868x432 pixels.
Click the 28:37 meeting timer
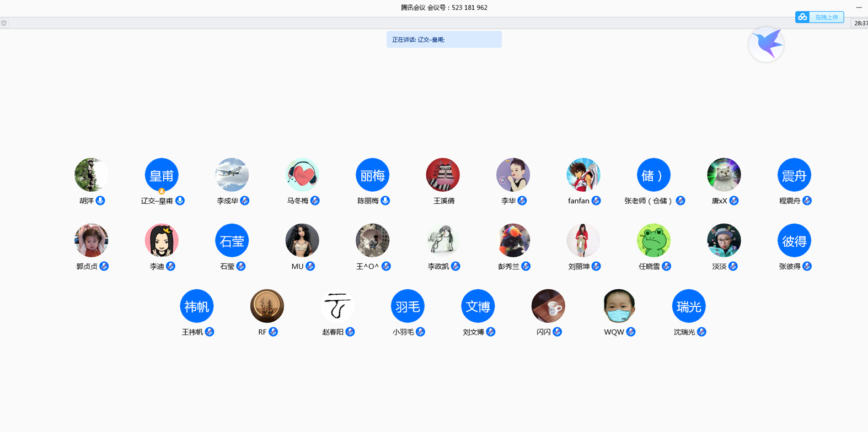click(860, 23)
